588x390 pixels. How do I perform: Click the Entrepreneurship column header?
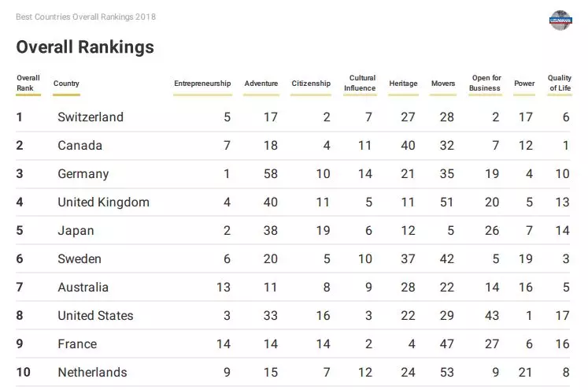[x=202, y=84]
